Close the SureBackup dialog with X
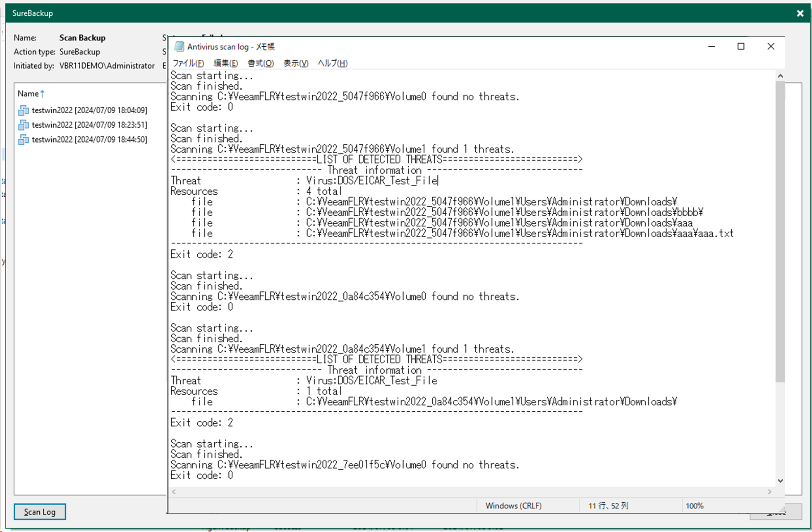 800,13
